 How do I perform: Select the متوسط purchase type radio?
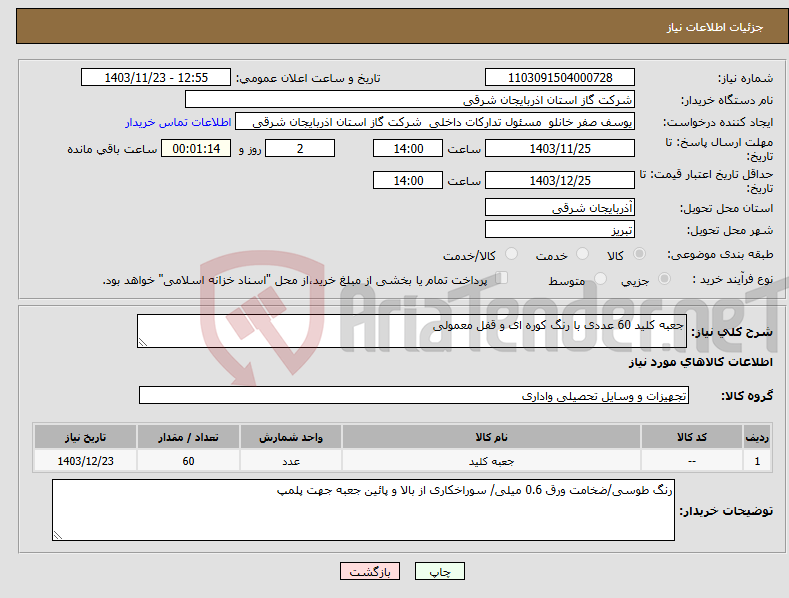click(x=600, y=279)
